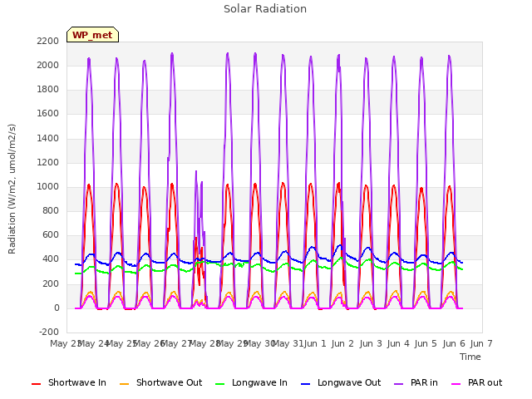This screenshot has height=399, width=532.
Task: Toggle the Longwave Out legend entry
Action: point(341,382)
